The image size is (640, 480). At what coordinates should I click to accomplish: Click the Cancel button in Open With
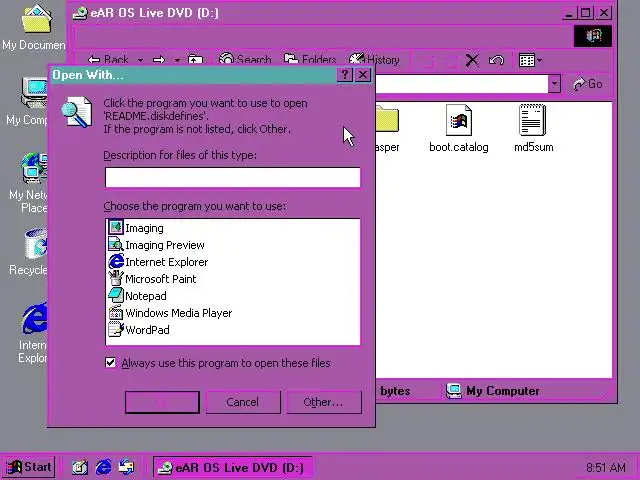coord(243,402)
